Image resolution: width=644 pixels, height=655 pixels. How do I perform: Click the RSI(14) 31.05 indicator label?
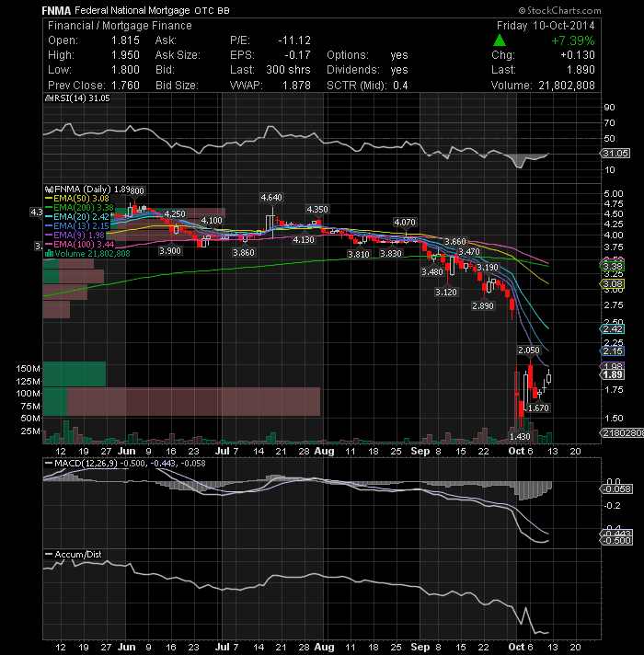coord(77,98)
